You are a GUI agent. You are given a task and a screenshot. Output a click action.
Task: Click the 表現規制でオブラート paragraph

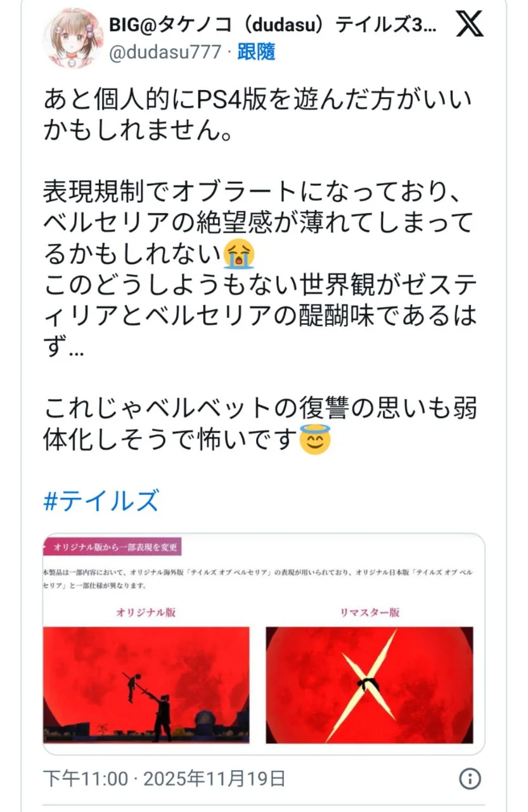[259, 299]
